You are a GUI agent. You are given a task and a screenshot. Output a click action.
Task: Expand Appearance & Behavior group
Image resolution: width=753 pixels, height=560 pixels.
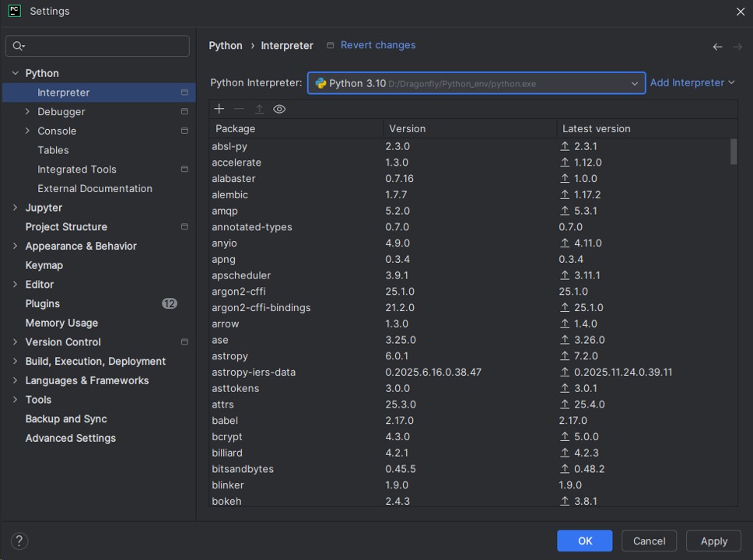[15, 246]
